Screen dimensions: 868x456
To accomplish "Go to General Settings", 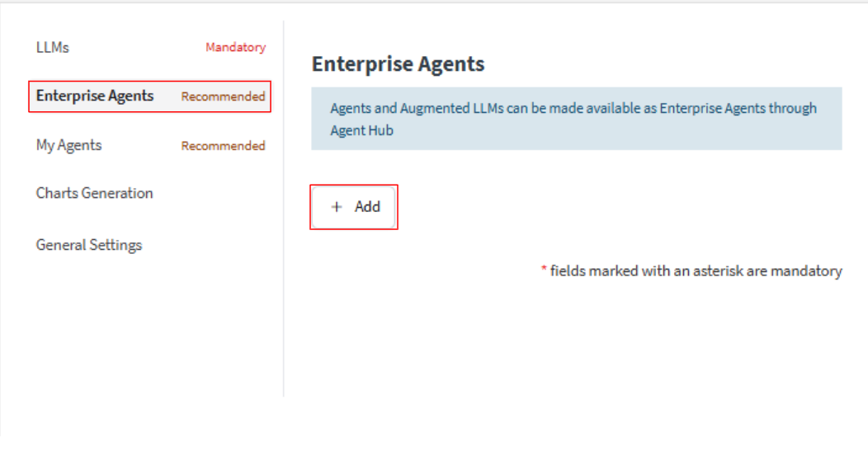I will (89, 245).
